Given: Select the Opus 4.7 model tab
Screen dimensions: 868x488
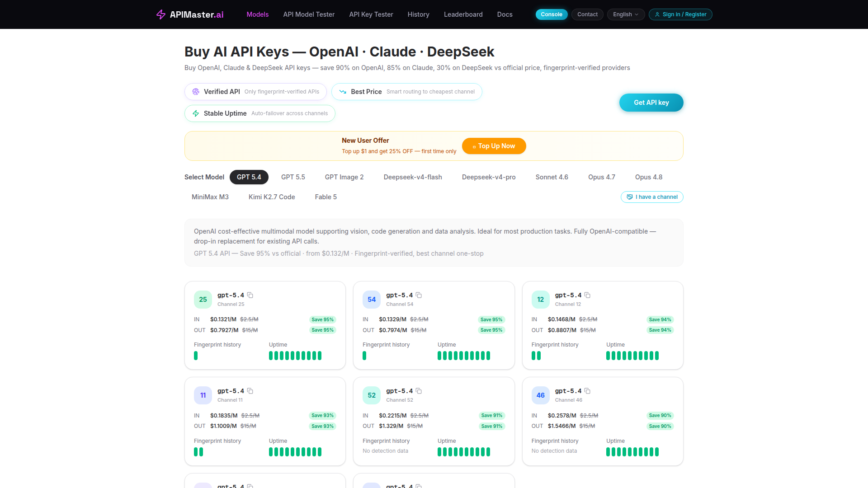Looking at the screenshot, I should pos(602,177).
